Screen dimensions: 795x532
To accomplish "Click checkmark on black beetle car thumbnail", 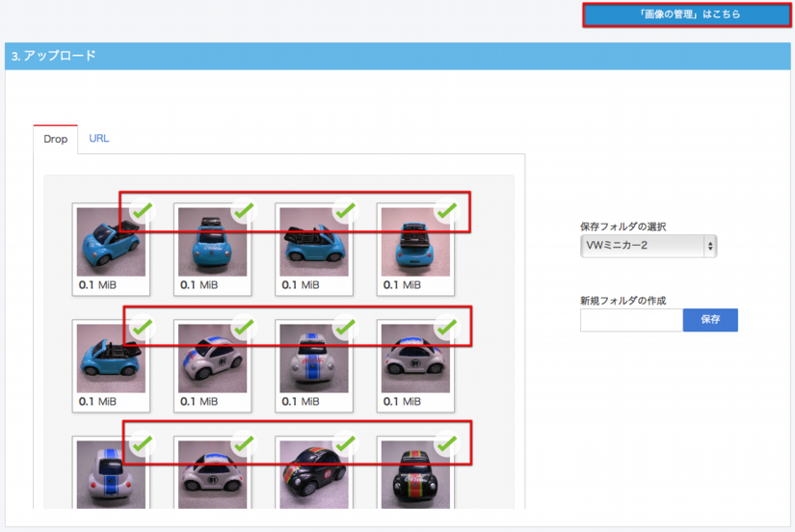I will (344, 444).
